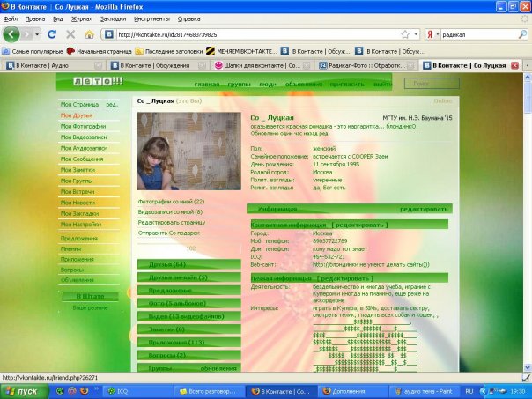Expand 'Видео (13 видеофайлов)' section header
This screenshot has height=399, width=532.
189,316
